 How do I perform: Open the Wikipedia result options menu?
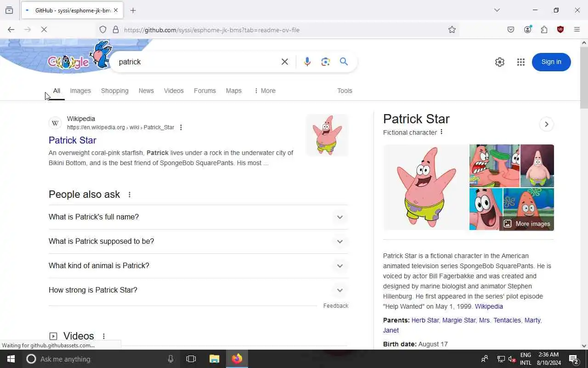pyautogui.click(x=181, y=127)
